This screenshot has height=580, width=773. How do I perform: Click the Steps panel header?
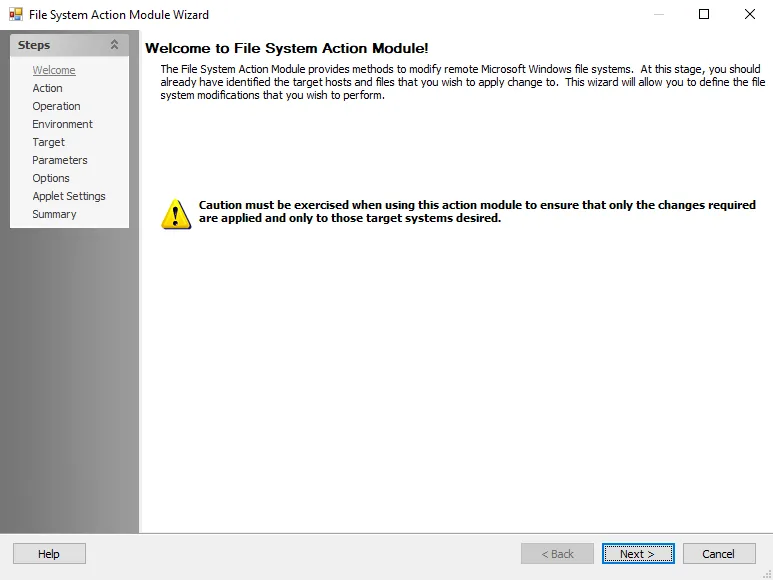(x=70, y=45)
